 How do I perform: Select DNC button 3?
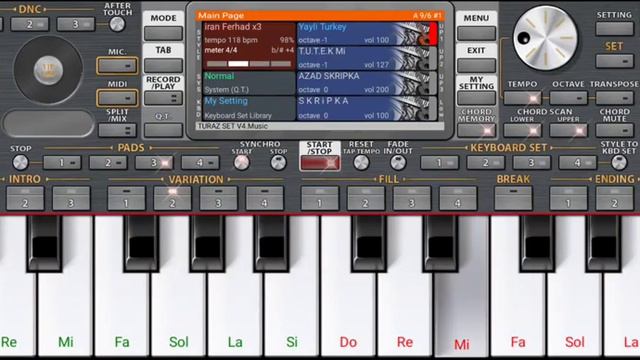[76, 24]
